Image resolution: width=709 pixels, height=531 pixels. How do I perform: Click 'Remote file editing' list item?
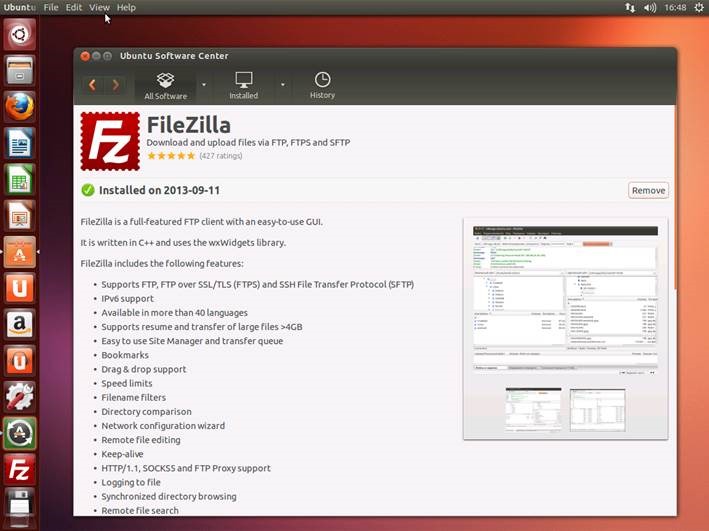(x=141, y=440)
